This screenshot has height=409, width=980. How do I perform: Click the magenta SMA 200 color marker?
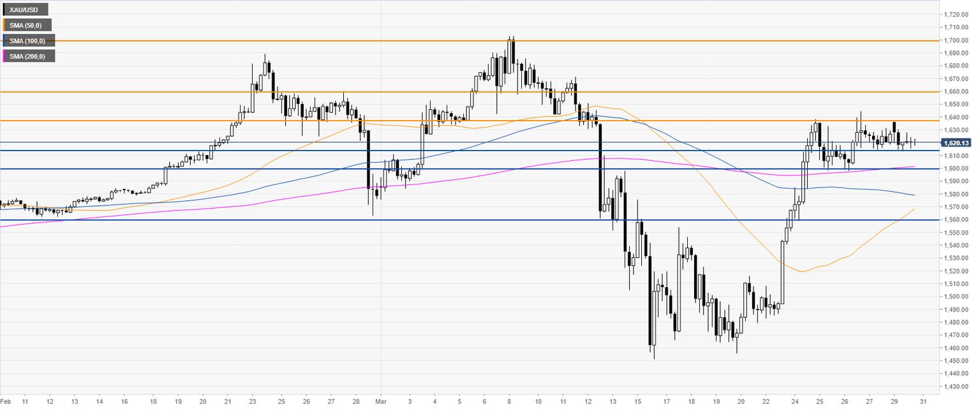point(4,56)
